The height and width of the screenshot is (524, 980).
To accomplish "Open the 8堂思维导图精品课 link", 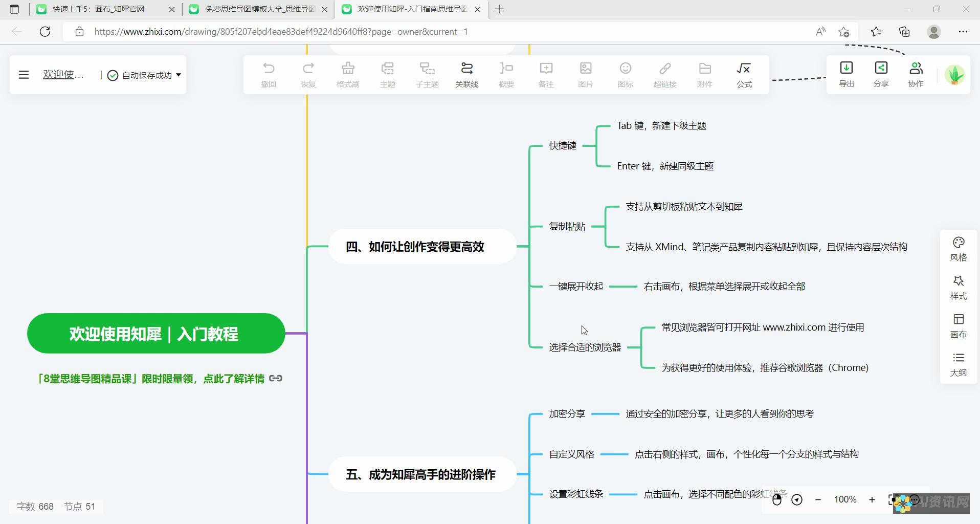I will [151, 379].
